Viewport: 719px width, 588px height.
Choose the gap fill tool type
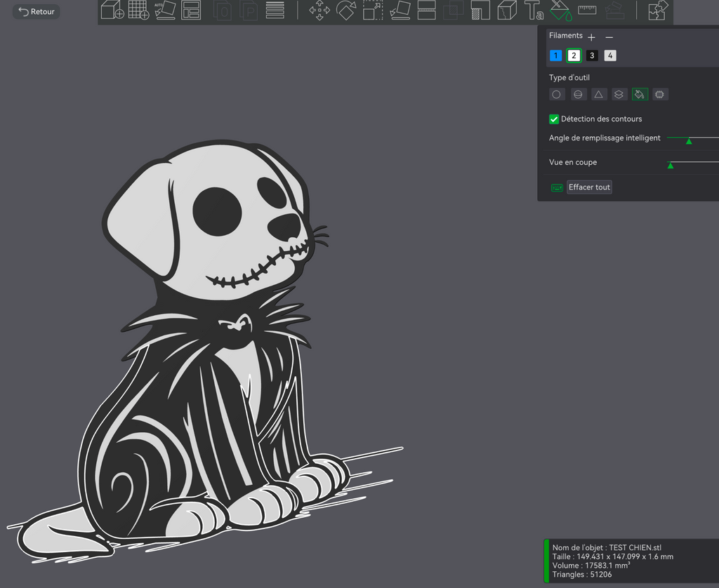660,95
